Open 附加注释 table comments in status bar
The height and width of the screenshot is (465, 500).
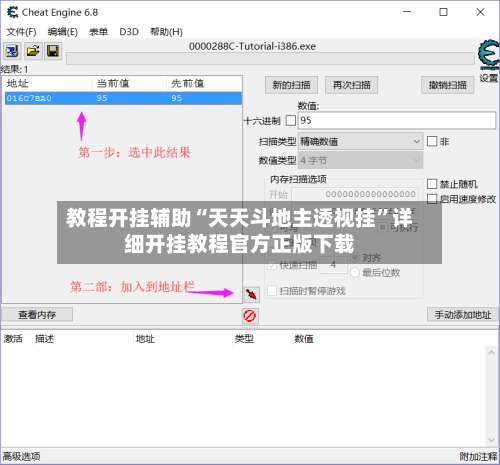[x=478, y=456]
